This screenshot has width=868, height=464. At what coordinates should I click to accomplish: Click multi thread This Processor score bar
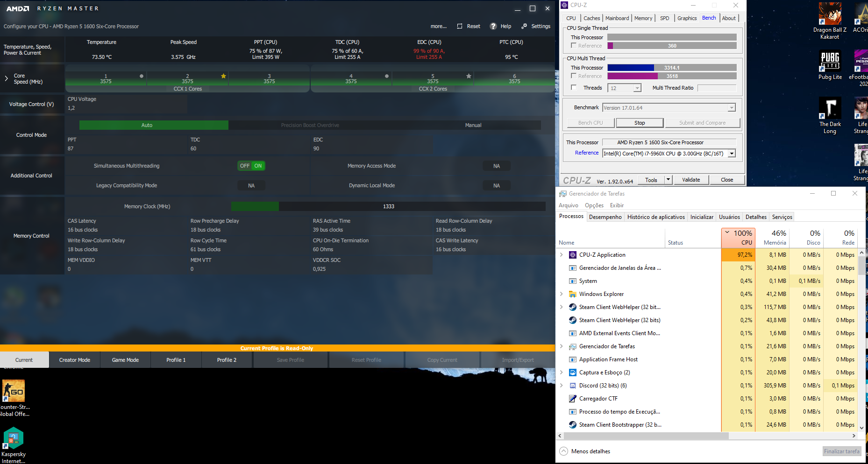[x=672, y=68]
